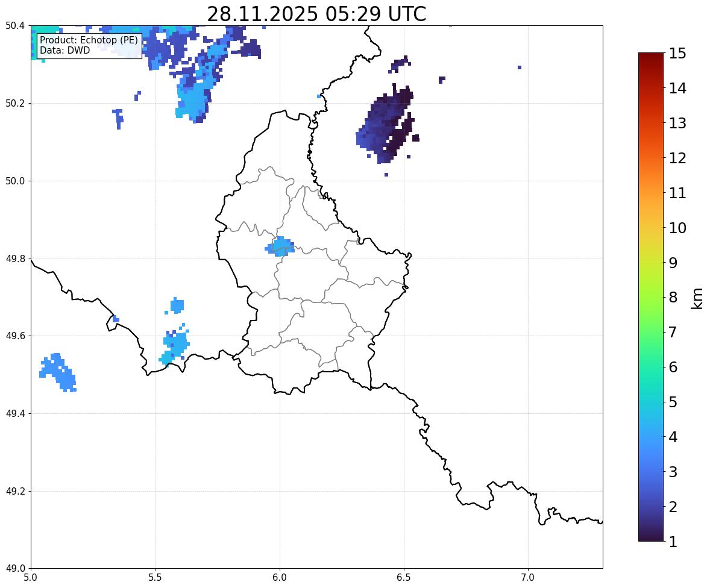Click the colorbar label '8'

(x=673, y=298)
